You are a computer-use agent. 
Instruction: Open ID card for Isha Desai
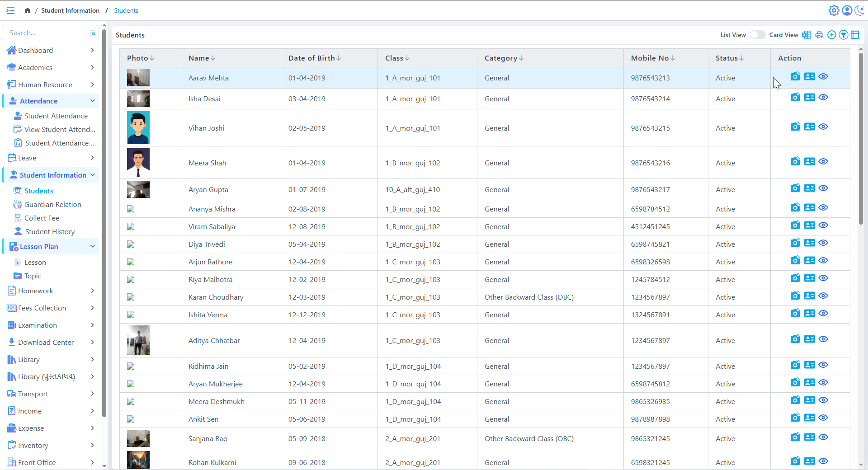(x=809, y=97)
